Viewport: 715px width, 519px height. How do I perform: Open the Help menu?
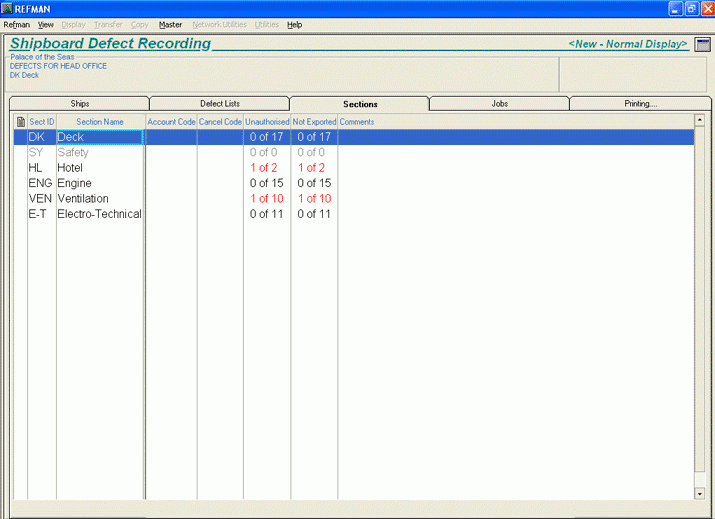point(294,24)
